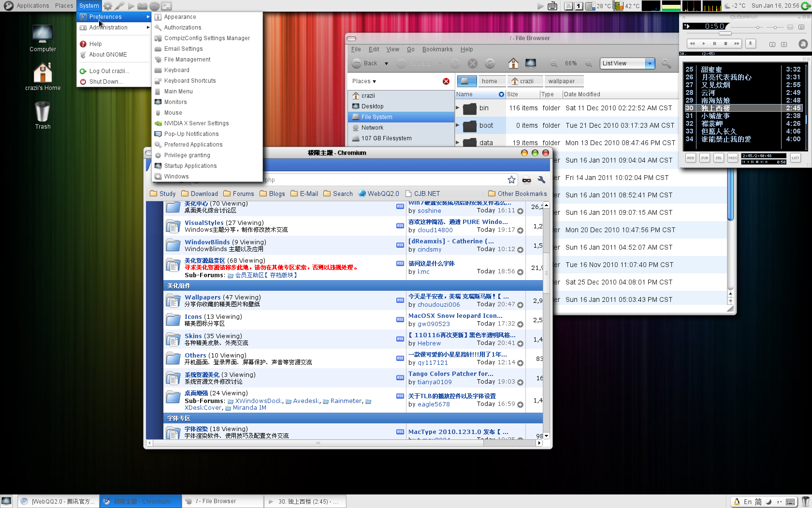This screenshot has width=812, height=508.
Task: Click the root filesystem path button
Action: [466, 81]
